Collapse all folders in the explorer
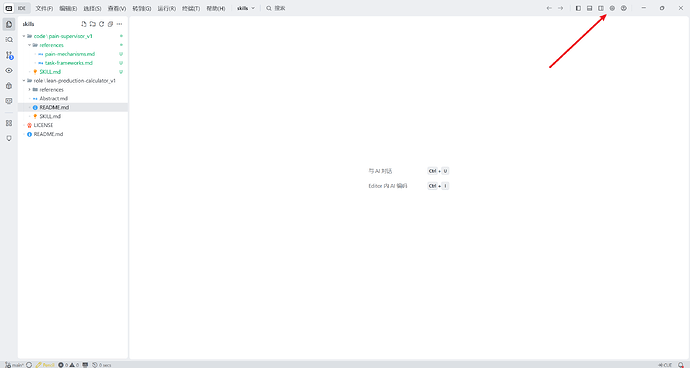 pyautogui.click(x=110, y=24)
